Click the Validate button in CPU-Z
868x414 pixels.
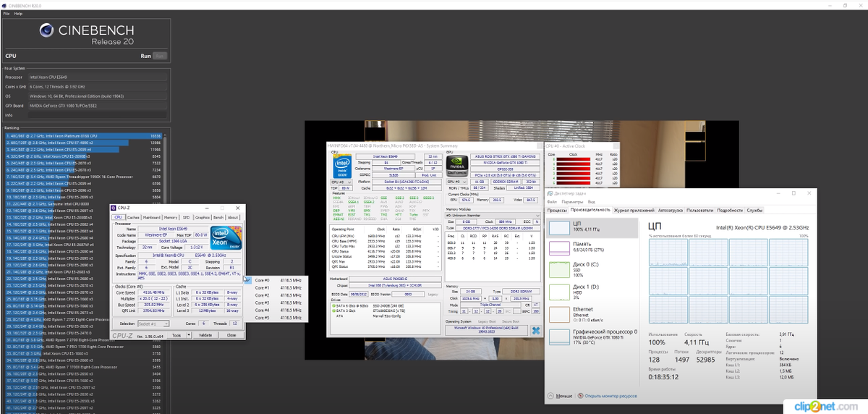[205, 335]
